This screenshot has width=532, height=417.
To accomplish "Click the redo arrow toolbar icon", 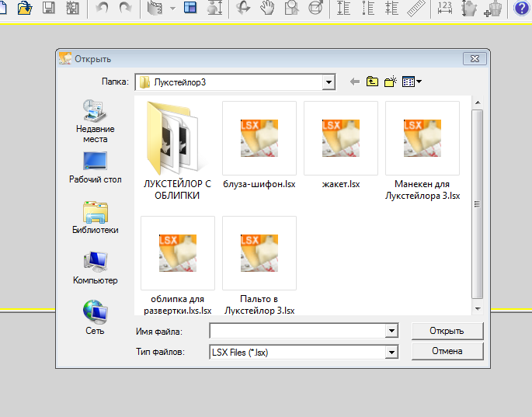I will click(x=126, y=7).
